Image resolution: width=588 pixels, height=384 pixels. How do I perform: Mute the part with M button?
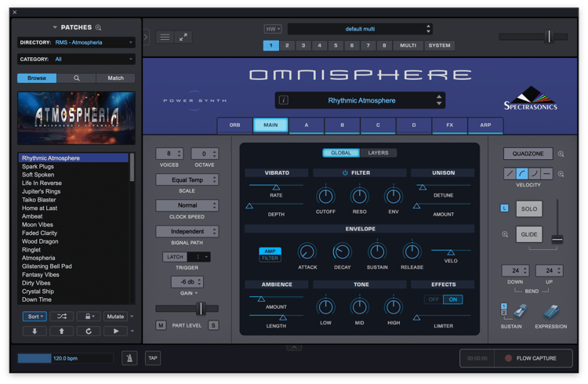pyautogui.click(x=161, y=325)
